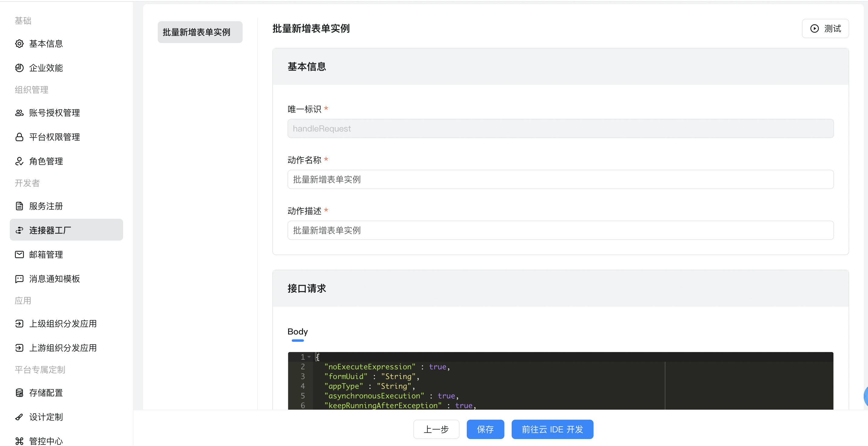Select the 批量新增表单实例 action in the list
This screenshot has height=446, width=868.
(x=200, y=32)
